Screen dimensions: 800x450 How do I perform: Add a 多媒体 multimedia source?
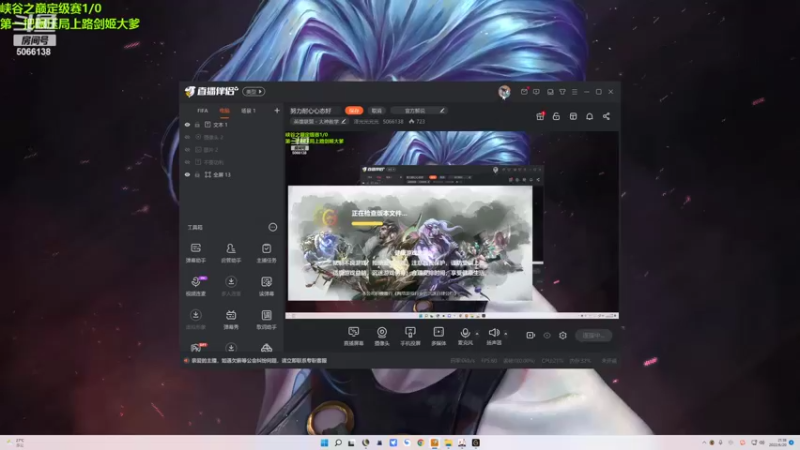click(x=438, y=336)
